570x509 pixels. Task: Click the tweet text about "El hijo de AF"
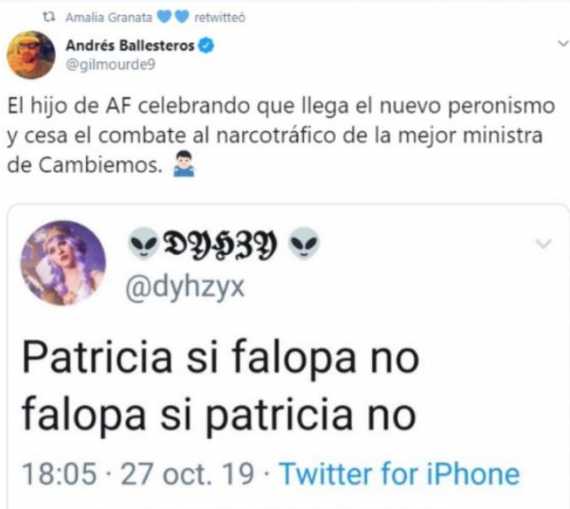click(281, 135)
